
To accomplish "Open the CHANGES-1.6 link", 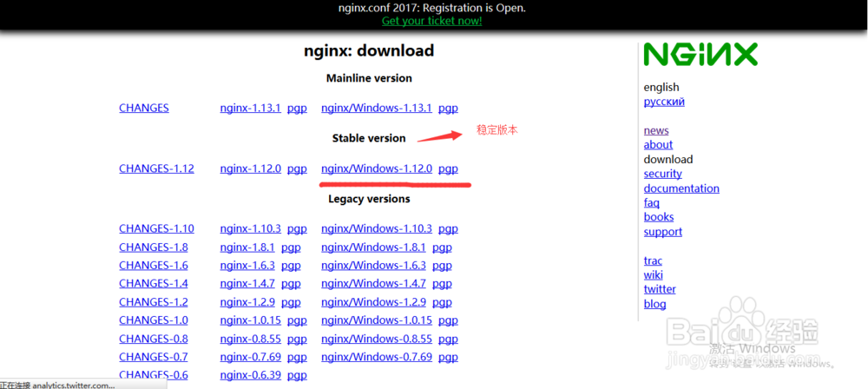I will 154,266.
